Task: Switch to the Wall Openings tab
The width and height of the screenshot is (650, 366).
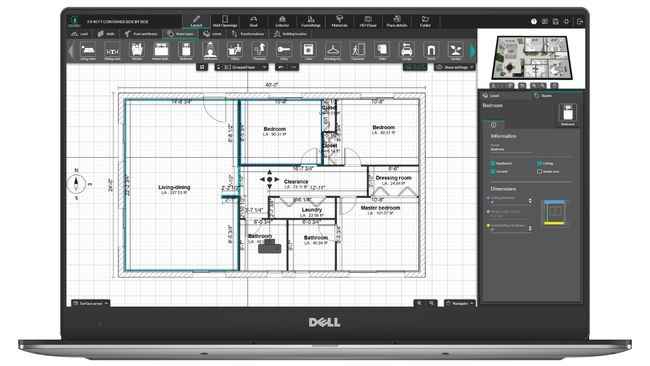Action: (x=225, y=21)
